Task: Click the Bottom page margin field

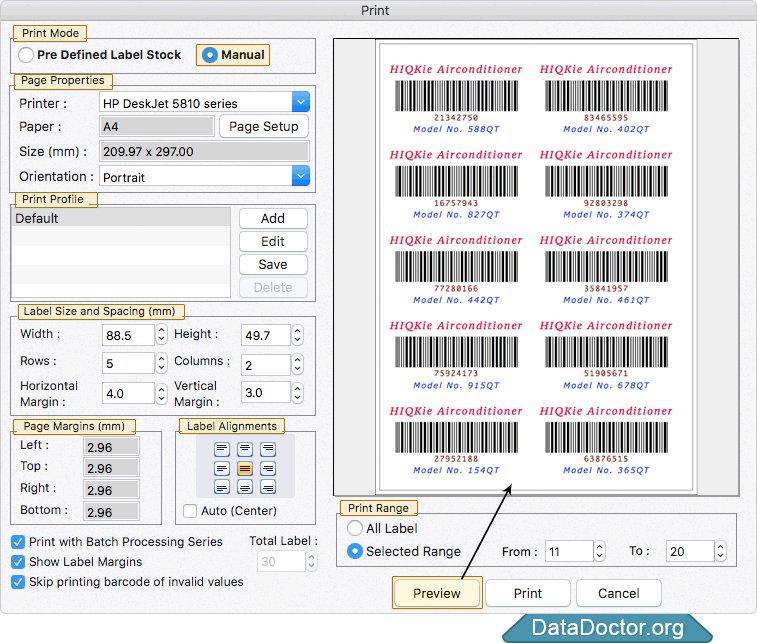Action: 112,512
